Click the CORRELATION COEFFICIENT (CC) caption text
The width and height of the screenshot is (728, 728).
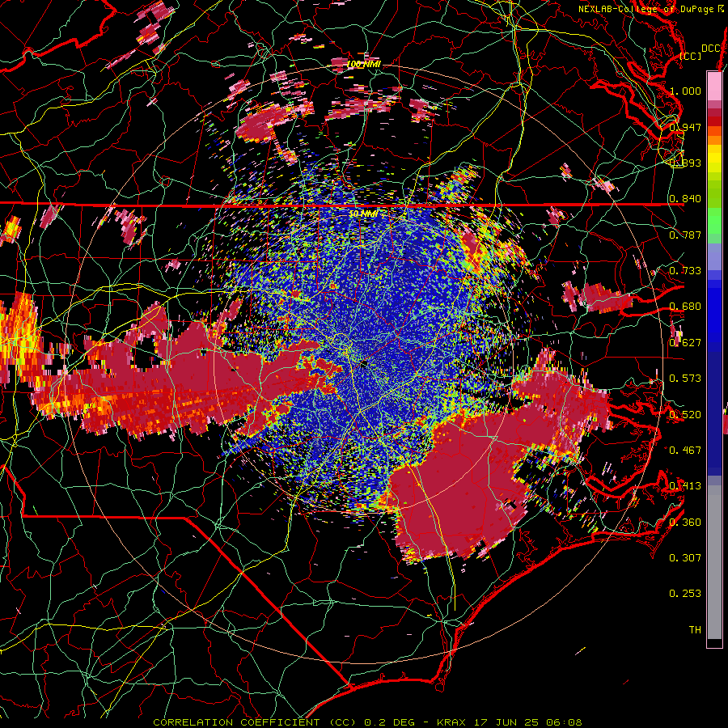255,722
